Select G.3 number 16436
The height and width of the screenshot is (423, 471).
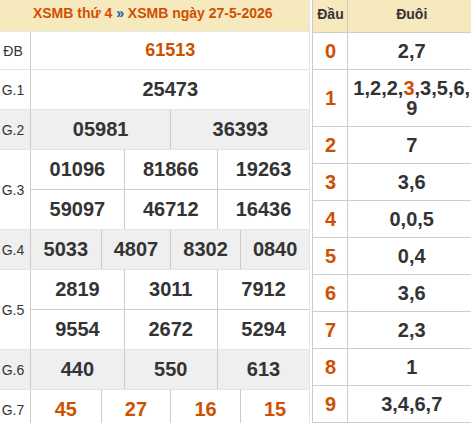263,209
